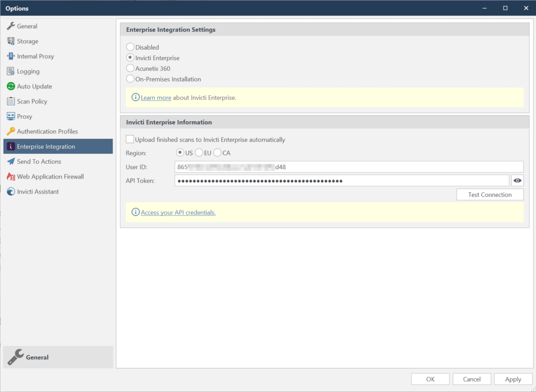Set region to EU
Viewport: 536px width, 392px height.
pos(199,153)
